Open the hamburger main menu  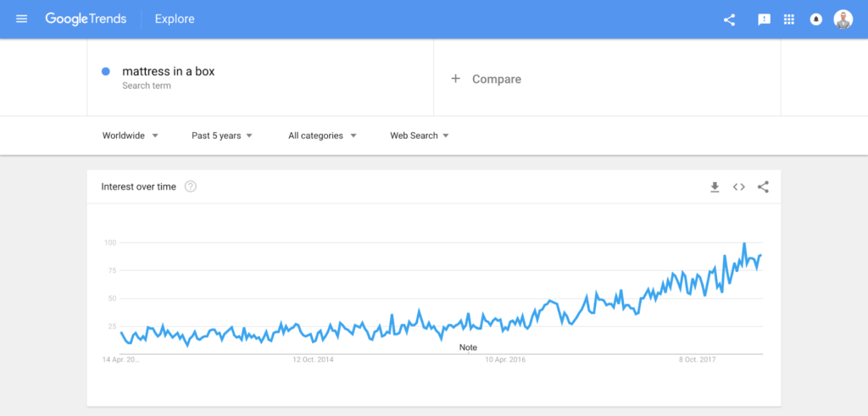22,19
